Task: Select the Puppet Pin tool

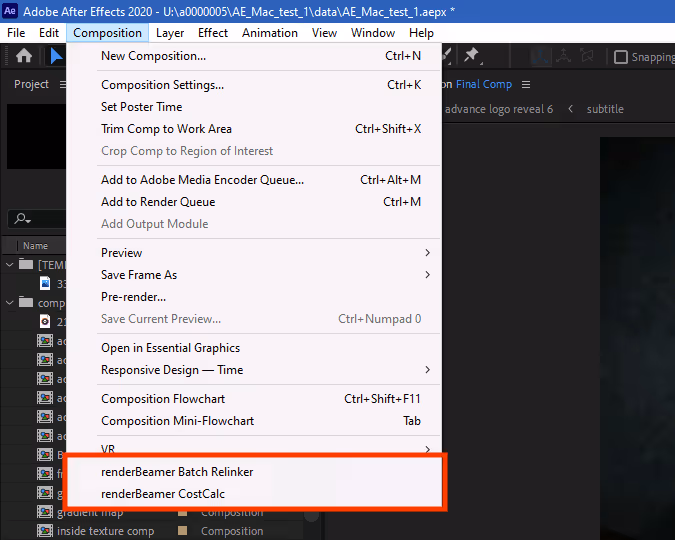Action: pos(472,55)
